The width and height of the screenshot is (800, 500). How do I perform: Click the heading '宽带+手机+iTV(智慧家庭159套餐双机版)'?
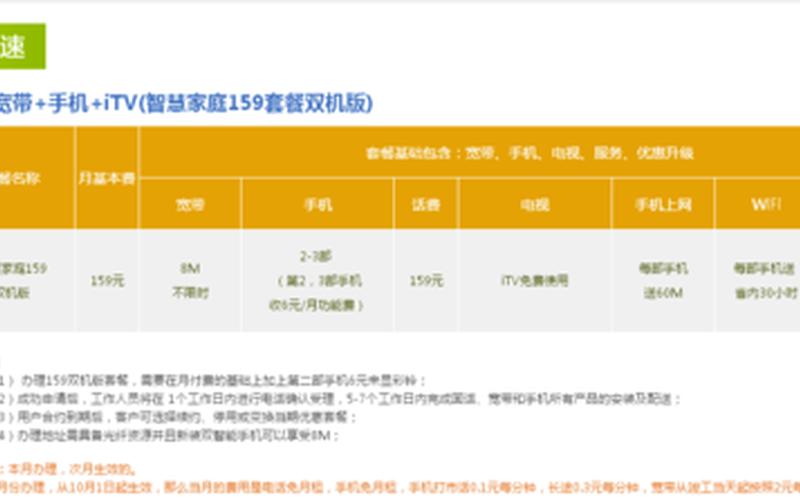click(186, 103)
